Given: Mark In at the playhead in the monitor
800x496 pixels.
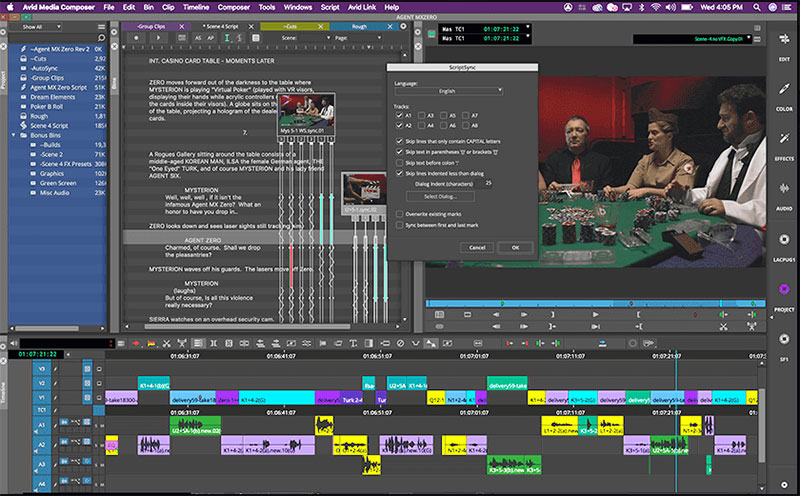Looking at the screenshot, I should (x=553, y=314).
